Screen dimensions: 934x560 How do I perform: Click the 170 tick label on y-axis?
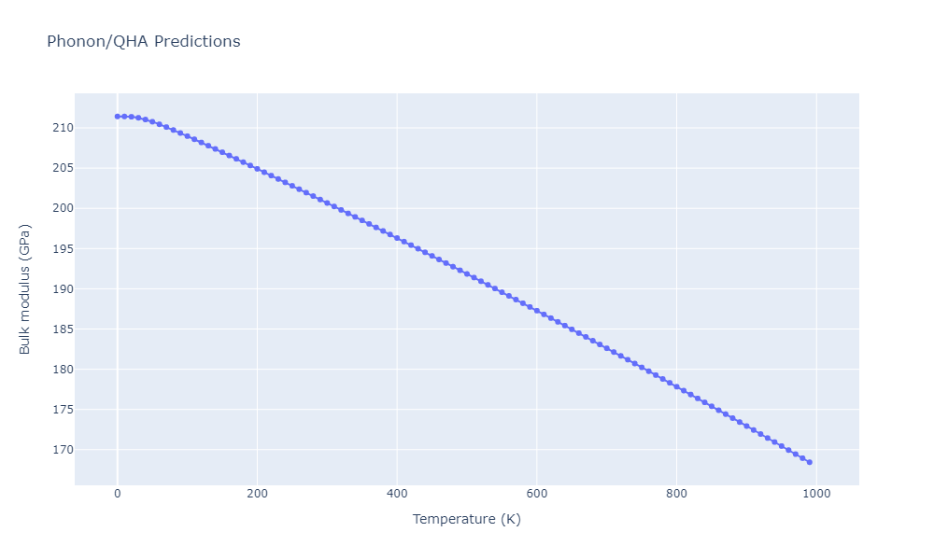(x=61, y=450)
